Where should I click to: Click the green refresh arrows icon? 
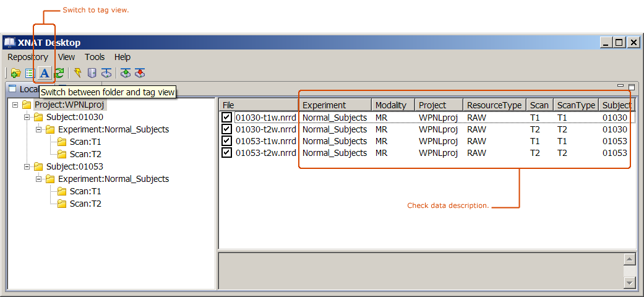(59, 73)
